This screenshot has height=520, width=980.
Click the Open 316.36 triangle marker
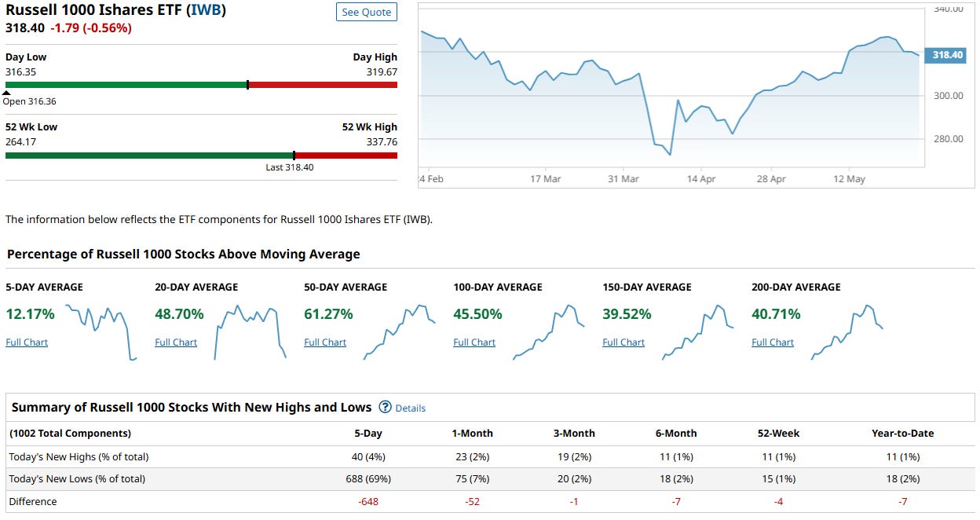click(x=7, y=93)
